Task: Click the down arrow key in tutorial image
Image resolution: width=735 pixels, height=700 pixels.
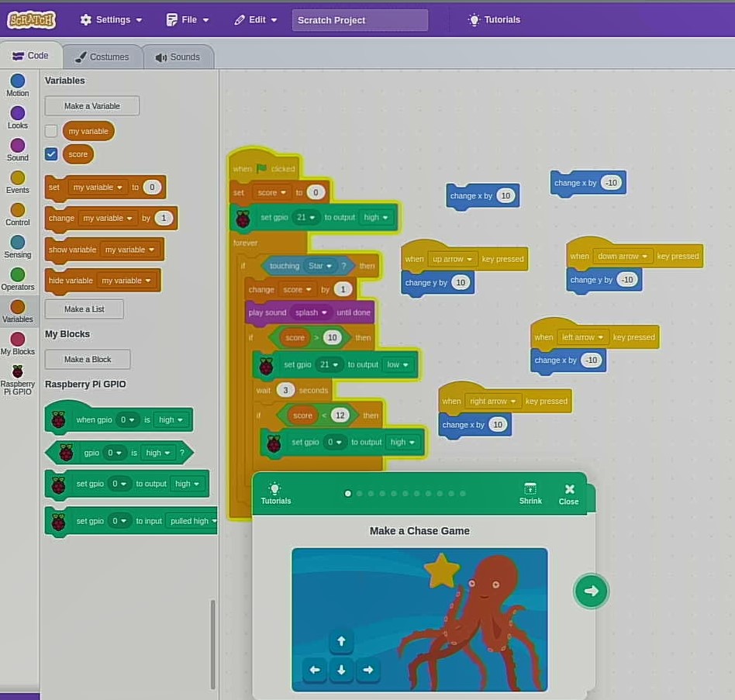Action: [341, 670]
